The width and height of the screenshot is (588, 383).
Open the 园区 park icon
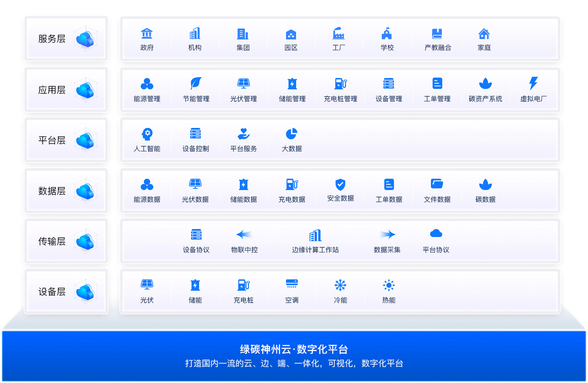point(291,34)
